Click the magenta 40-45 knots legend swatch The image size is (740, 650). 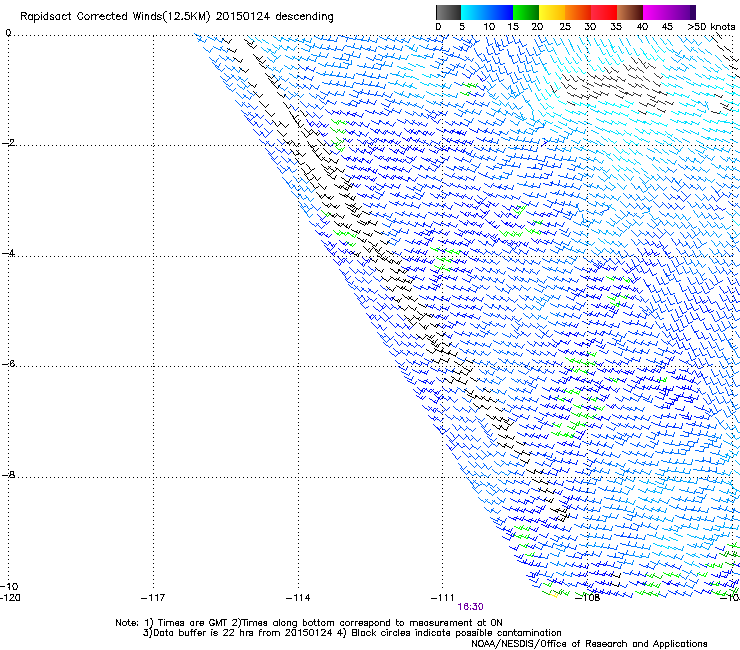[x=656, y=12]
